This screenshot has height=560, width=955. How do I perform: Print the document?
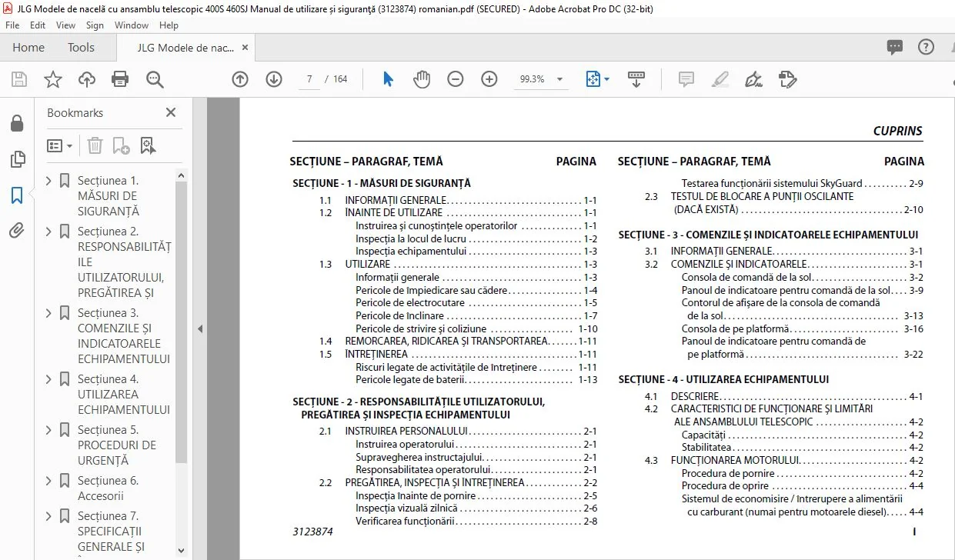pos(120,79)
